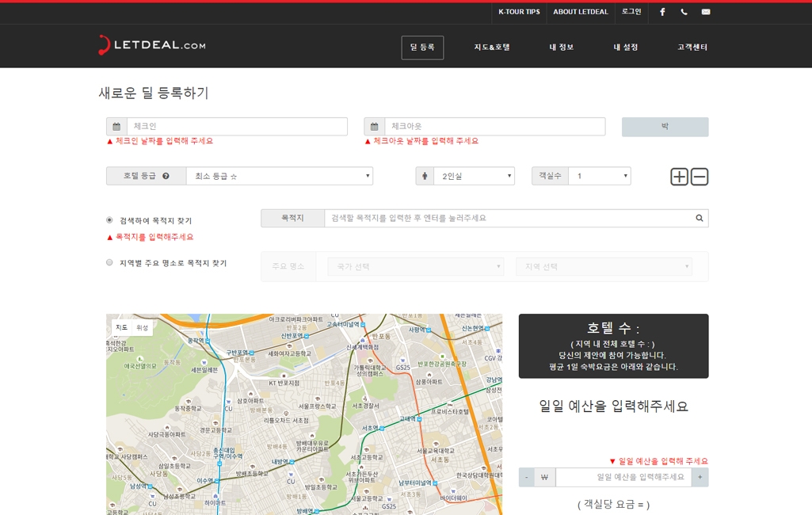Click the 목적지 label button
The width and height of the screenshot is (812, 515).
[x=292, y=218]
